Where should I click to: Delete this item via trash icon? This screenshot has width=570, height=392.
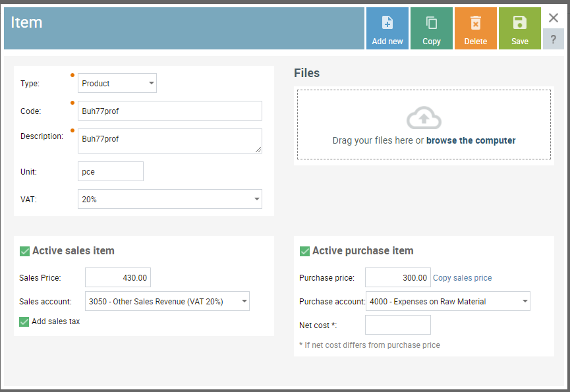[475, 24]
